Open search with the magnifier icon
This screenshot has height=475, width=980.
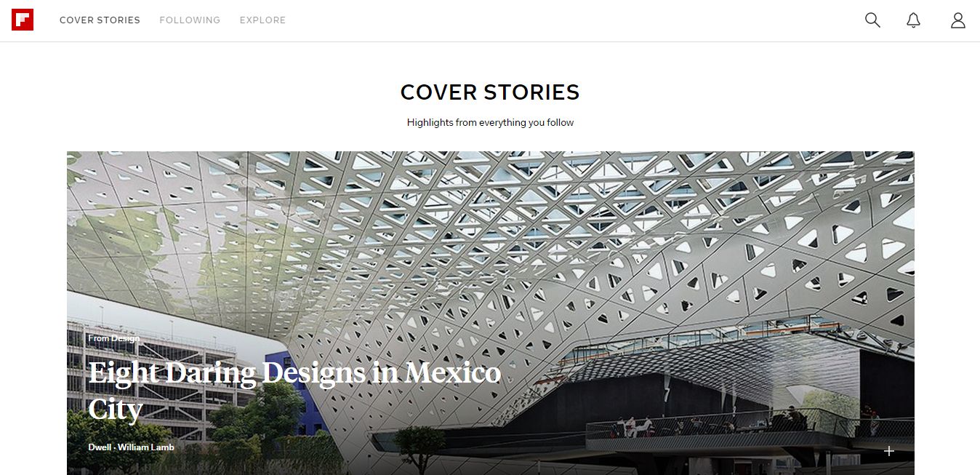(x=872, y=20)
